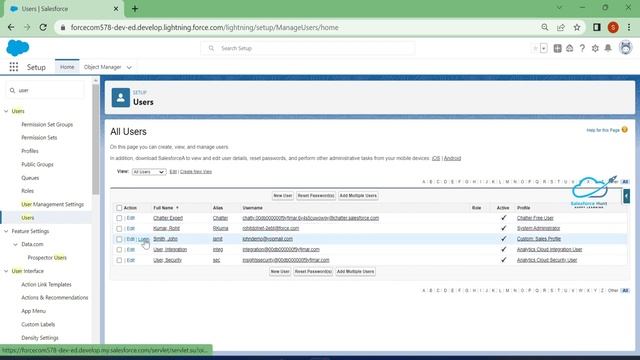Screen dimensions: 640x360
Task: Click Edit for Kumar, Rohit row
Action: (131, 229)
